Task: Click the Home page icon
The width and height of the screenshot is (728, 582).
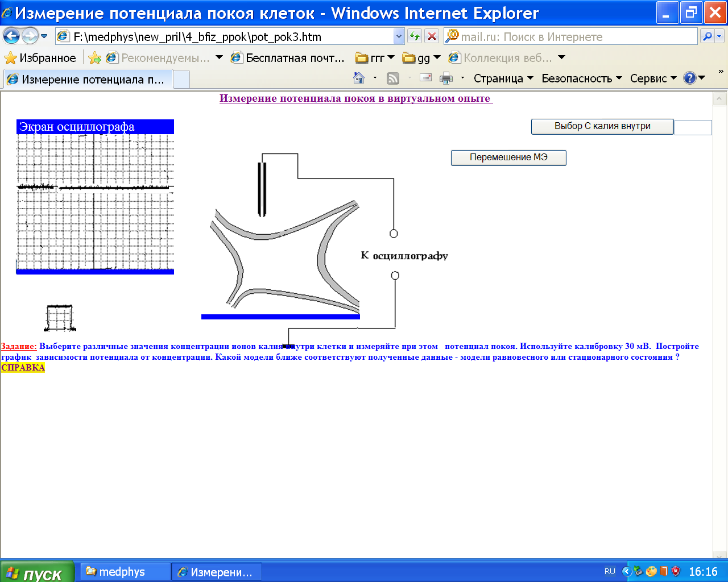Action: 359,78
